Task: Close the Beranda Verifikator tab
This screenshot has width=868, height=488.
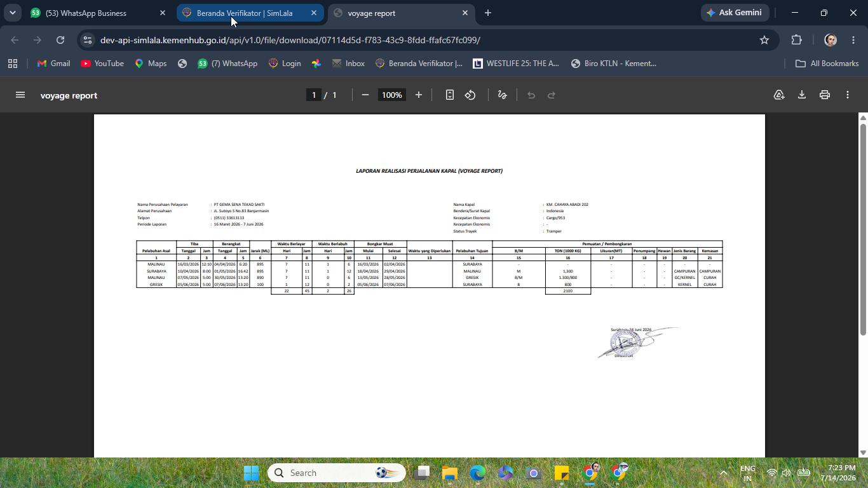Action: [x=314, y=13]
